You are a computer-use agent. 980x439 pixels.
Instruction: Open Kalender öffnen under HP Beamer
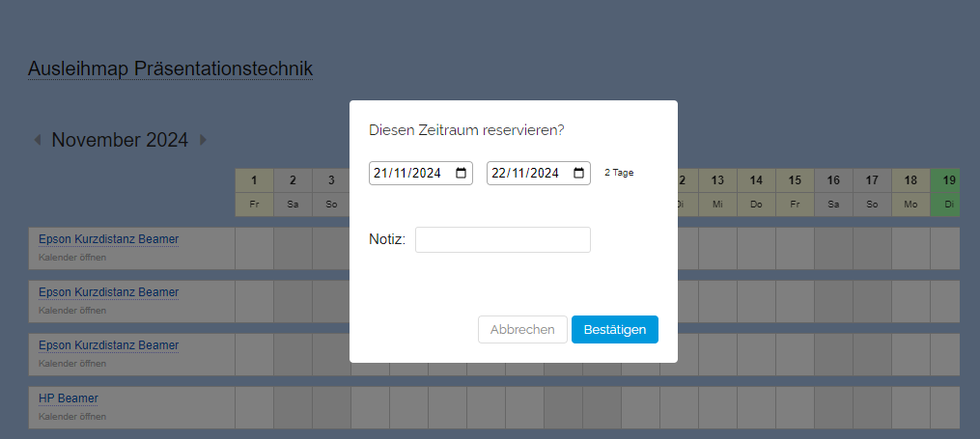click(72, 417)
